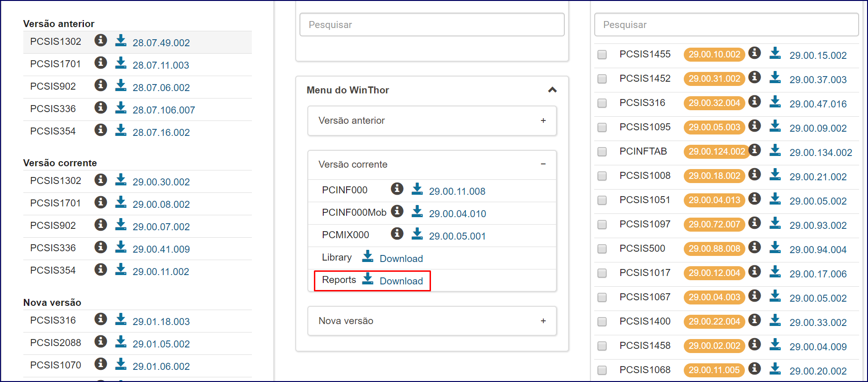The width and height of the screenshot is (868, 382).
Task: Check the PCSIS1455 checkbox
Action: pos(602,55)
